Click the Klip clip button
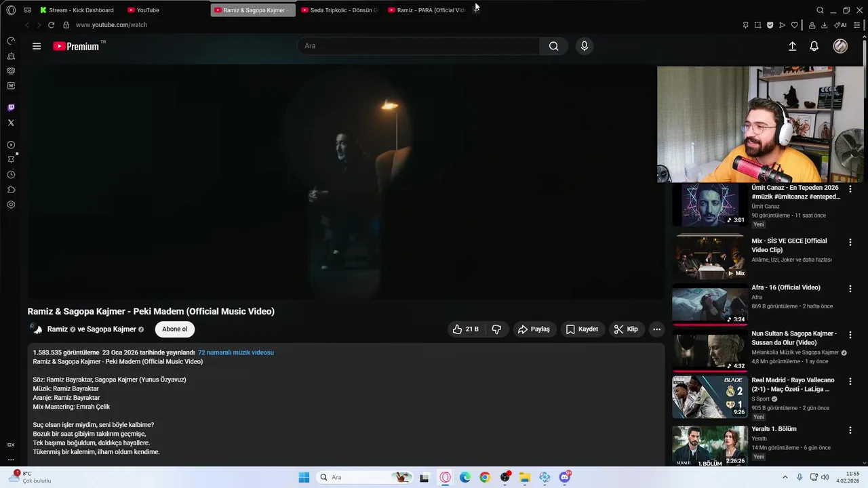This screenshot has width=868, height=488. 626,329
